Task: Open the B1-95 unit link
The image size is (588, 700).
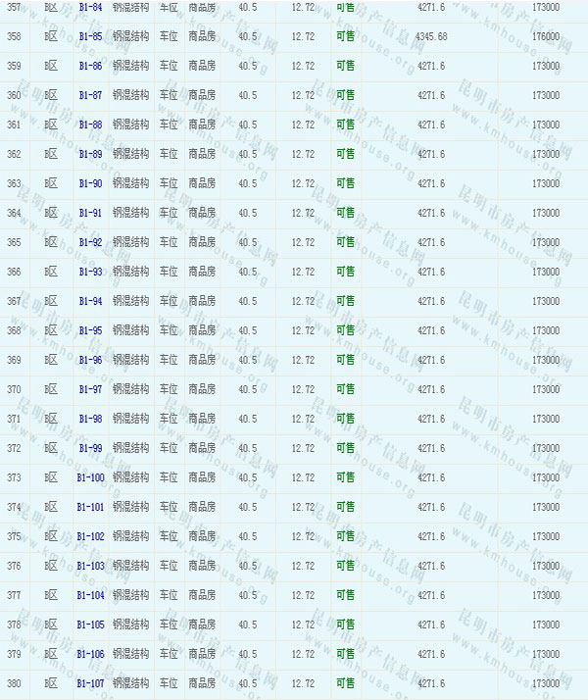Action: (x=90, y=330)
